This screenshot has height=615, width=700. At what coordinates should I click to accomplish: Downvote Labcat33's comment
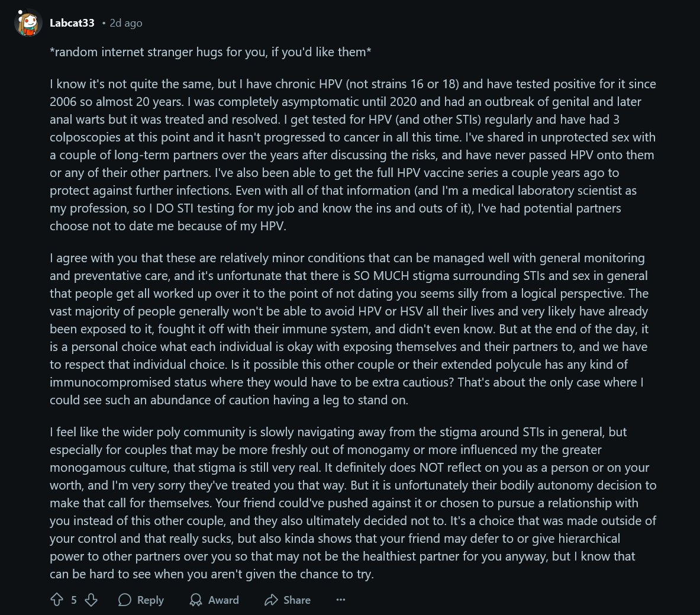(x=91, y=600)
